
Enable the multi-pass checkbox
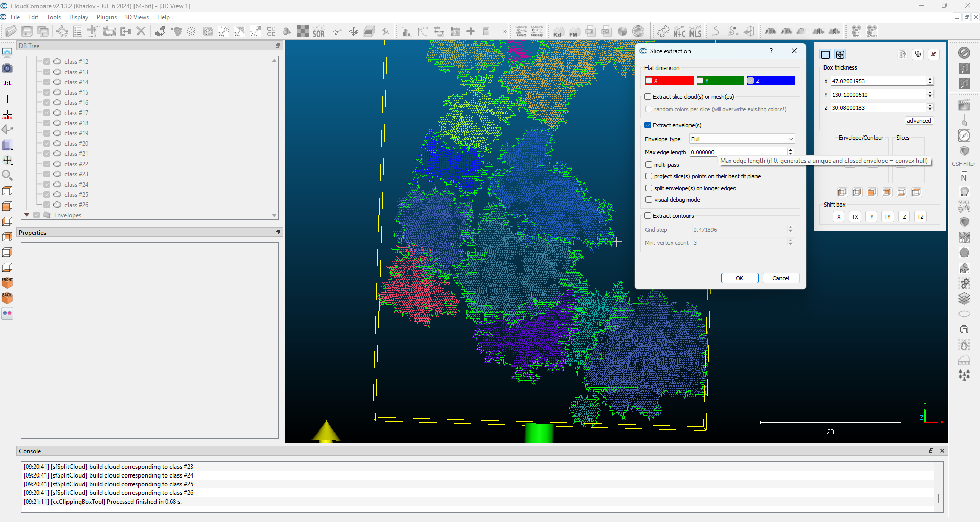(649, 165)
